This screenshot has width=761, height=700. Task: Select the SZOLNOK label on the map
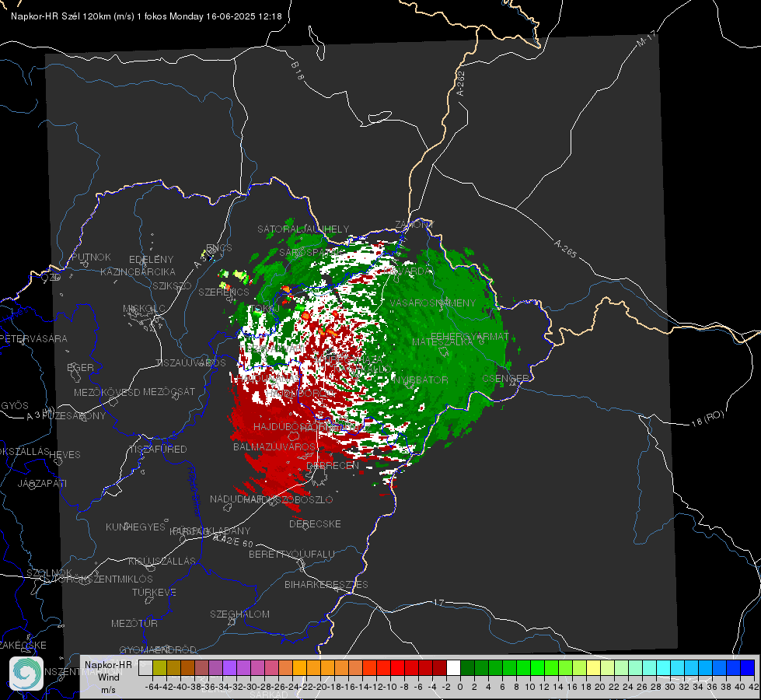point(49,573)
